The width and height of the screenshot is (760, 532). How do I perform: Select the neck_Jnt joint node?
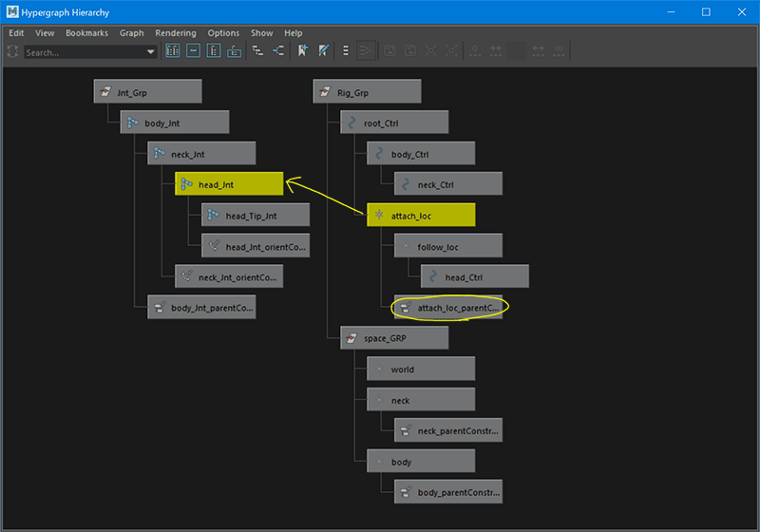tap(201, 153)
